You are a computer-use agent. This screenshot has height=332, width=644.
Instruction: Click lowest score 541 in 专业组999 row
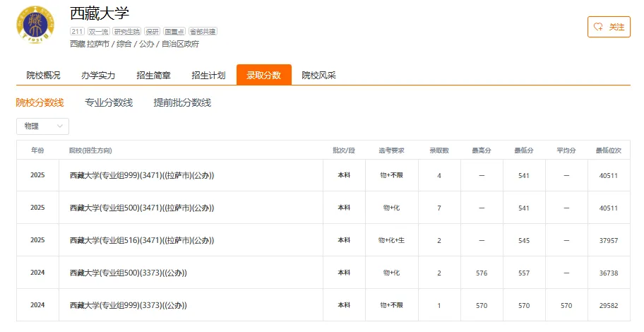524,176
